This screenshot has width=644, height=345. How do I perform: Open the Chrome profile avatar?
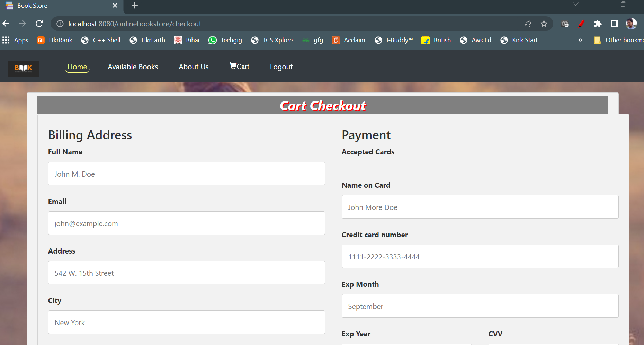click(631, 24)
